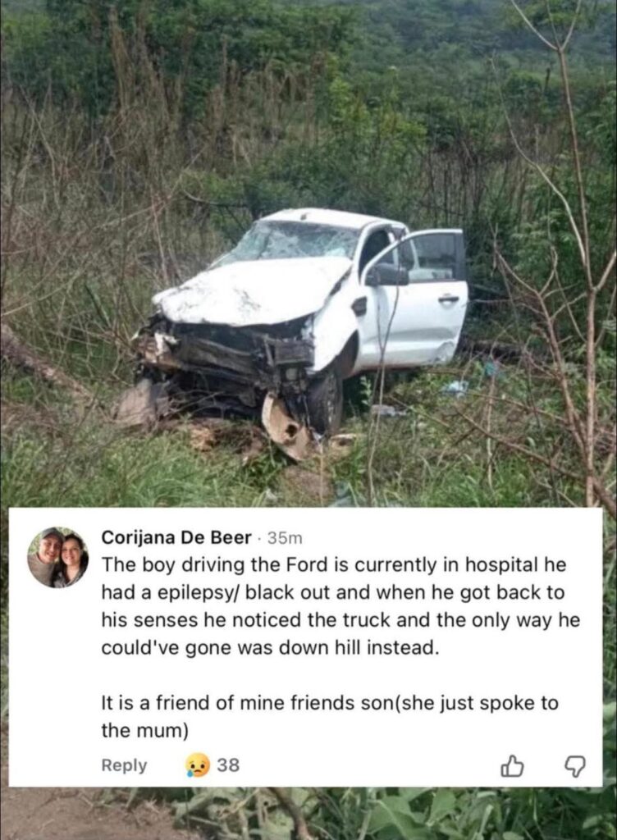This screenshot has height=840, width=617.
Task: Tap the truck's black side mirror
Action: click(386, 275)
